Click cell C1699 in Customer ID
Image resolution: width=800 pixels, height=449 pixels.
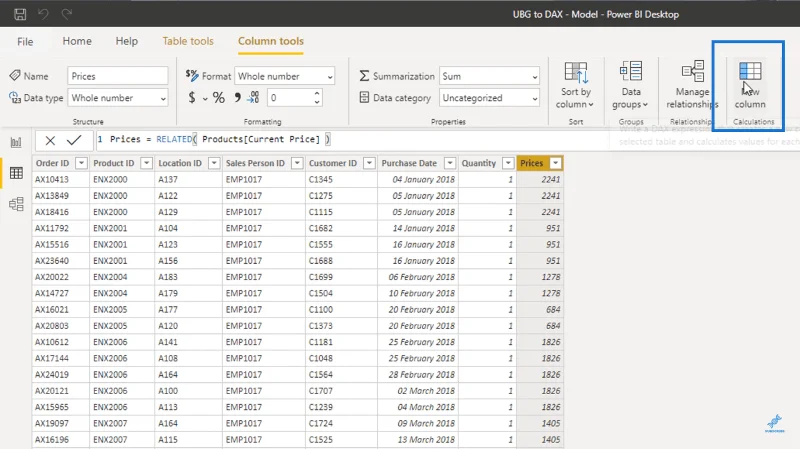(341, 277)
